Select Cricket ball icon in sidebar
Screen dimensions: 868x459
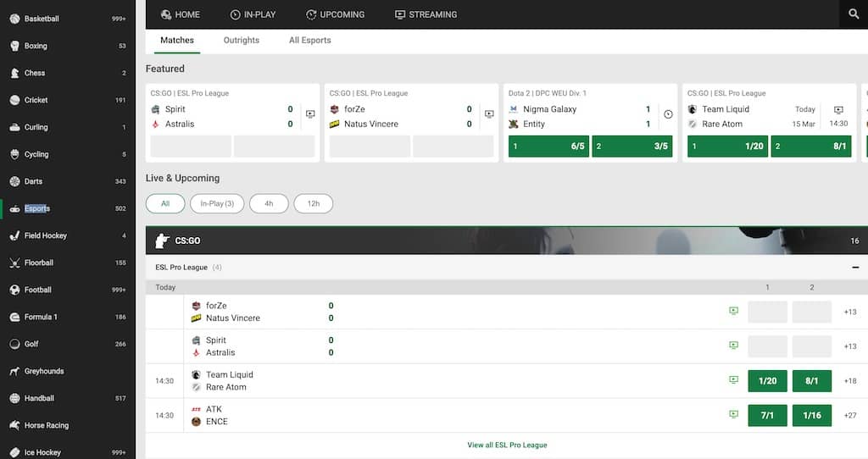tap(15, 100)
